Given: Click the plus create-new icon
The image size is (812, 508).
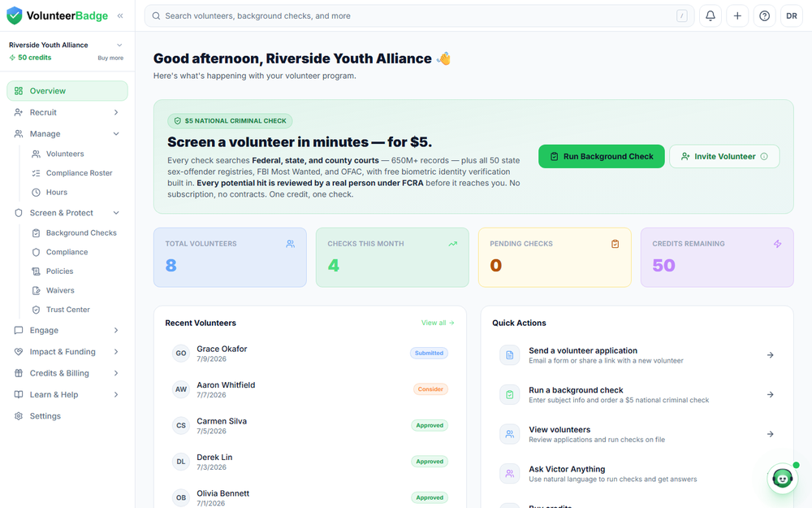Looking at the screenshot, I should click(x=737, y=15).
